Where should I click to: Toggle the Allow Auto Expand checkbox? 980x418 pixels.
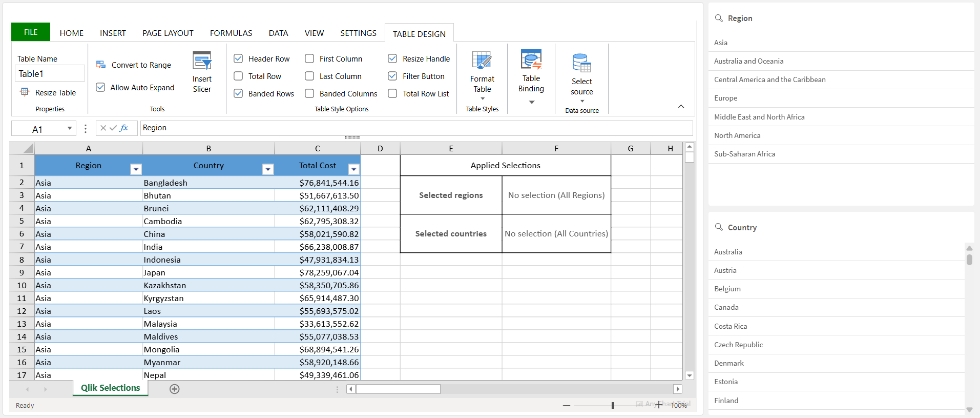pyautogui.click(x=101, y=87)
